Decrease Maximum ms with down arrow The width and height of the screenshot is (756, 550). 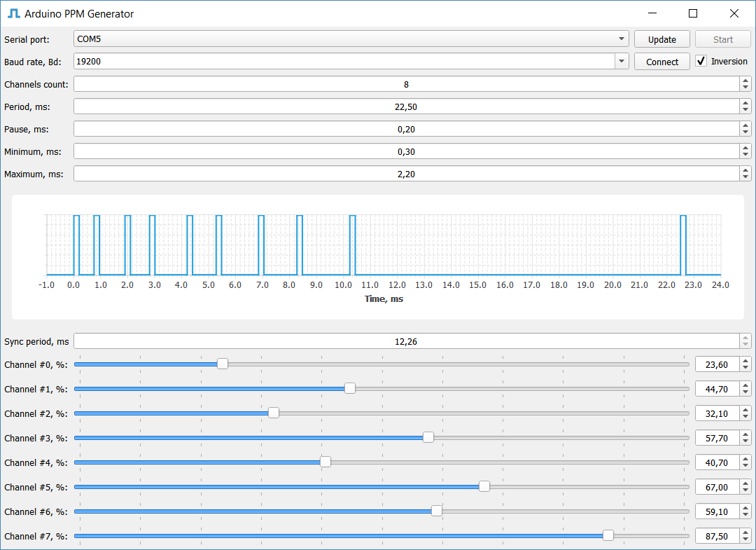click(x=745, y=177)
